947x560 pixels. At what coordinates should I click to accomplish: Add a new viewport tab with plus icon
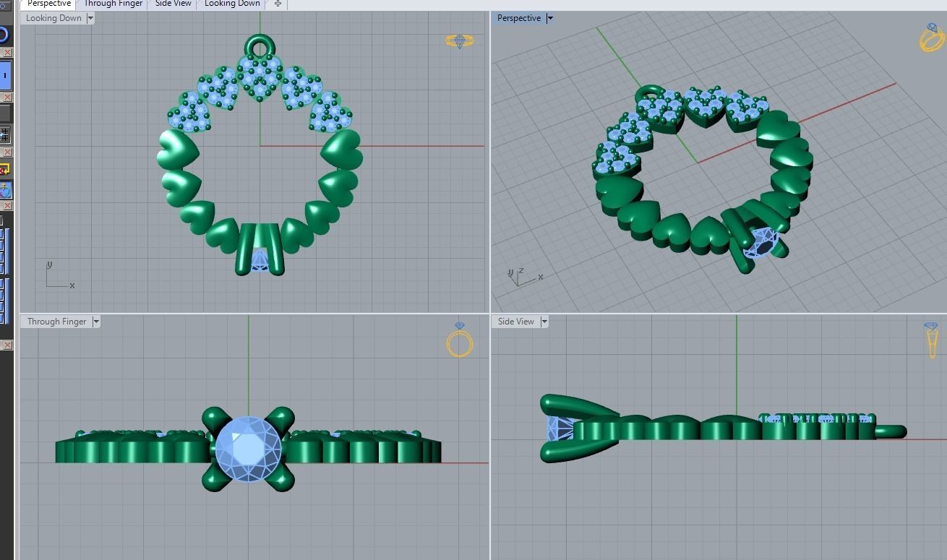click(x=278, y=4)
